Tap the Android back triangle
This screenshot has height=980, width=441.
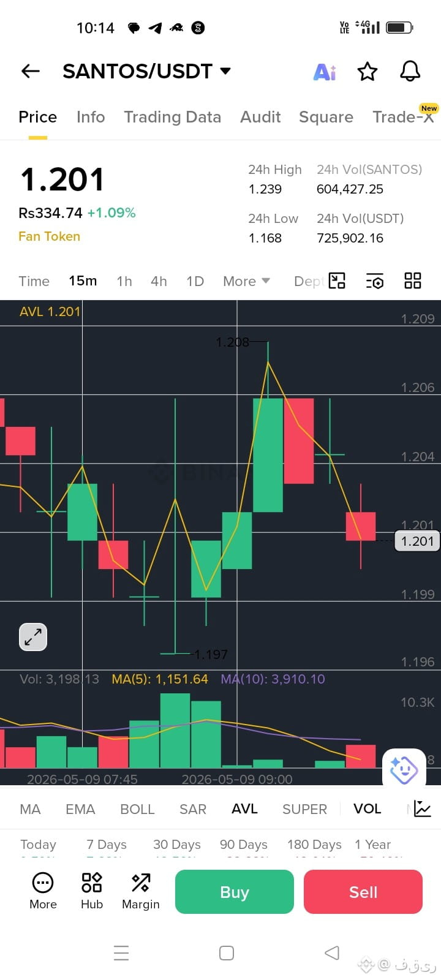coord(332,952)
